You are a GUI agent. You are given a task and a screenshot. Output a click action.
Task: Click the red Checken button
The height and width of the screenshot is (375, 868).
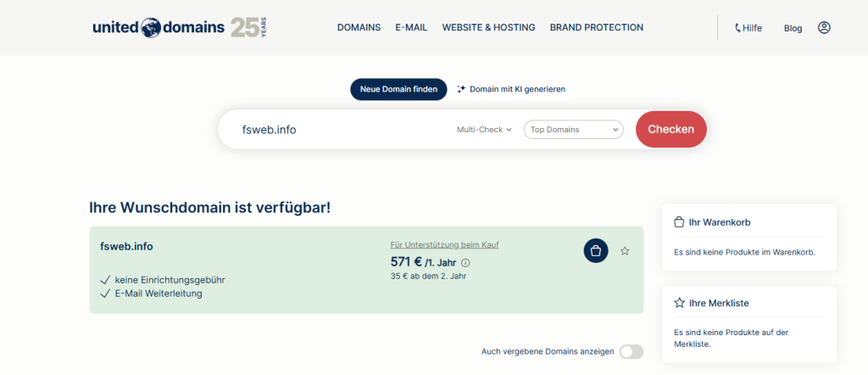pyautogui.click(x=671, y=129)
